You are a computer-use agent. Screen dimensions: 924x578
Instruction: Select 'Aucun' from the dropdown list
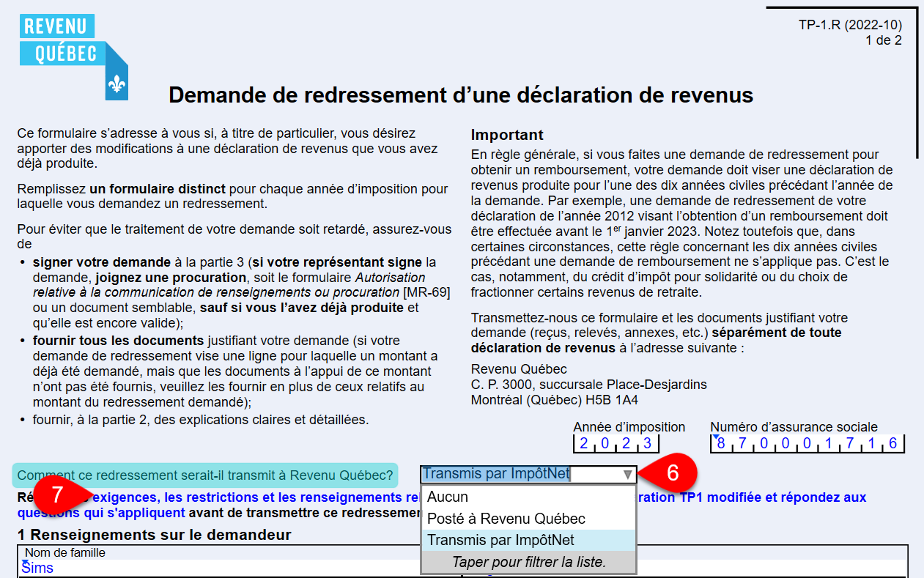447,497
